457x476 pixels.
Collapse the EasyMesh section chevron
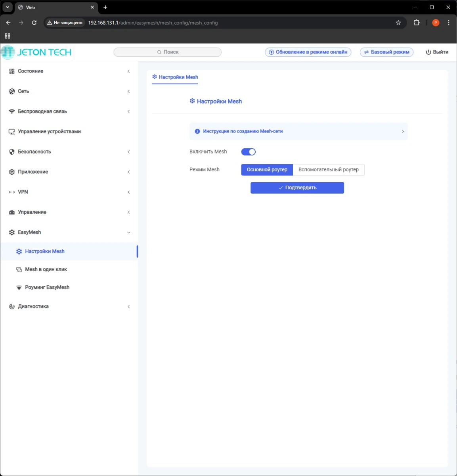[128, 232]
